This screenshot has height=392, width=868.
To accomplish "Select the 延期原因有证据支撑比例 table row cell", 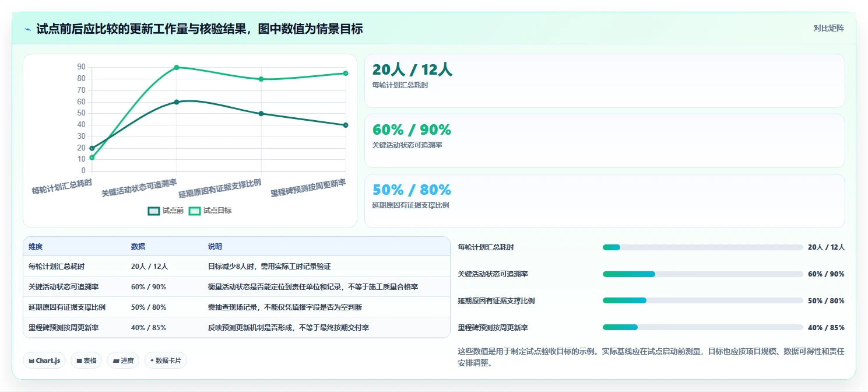I will coord(67,307).
